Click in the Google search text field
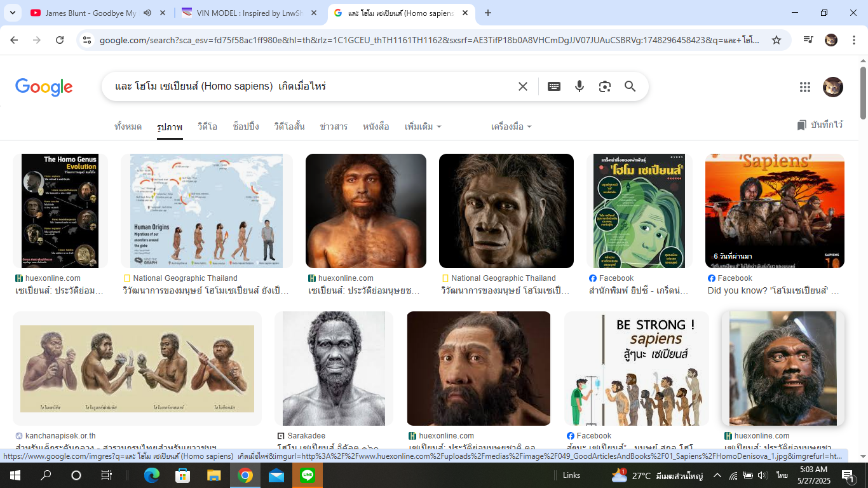Screen dimensions: 868x488 [311, 86]
